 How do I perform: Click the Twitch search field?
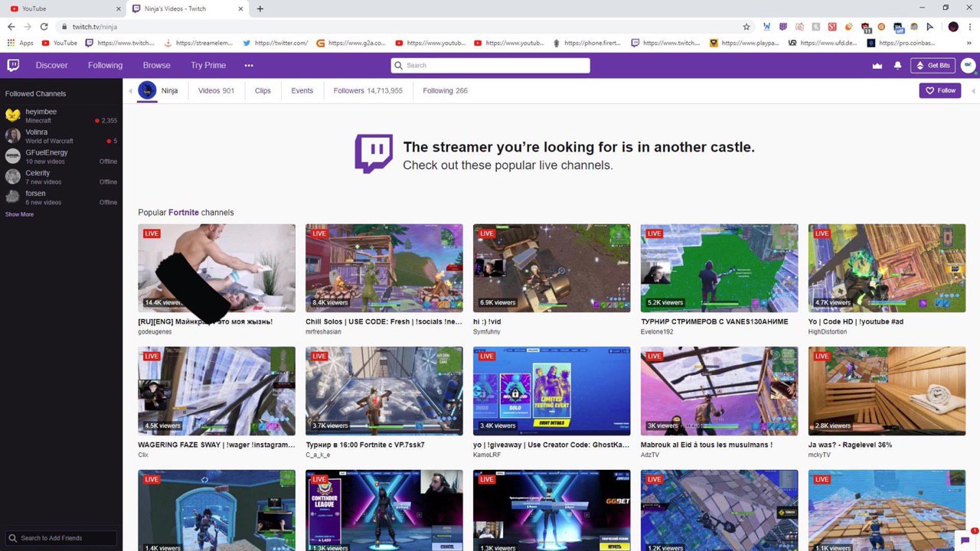(490, 65)
